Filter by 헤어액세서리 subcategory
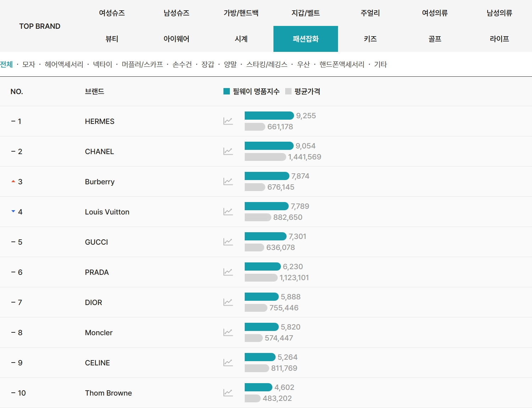Viewport: 532px width, 408px height. [64, 64]
